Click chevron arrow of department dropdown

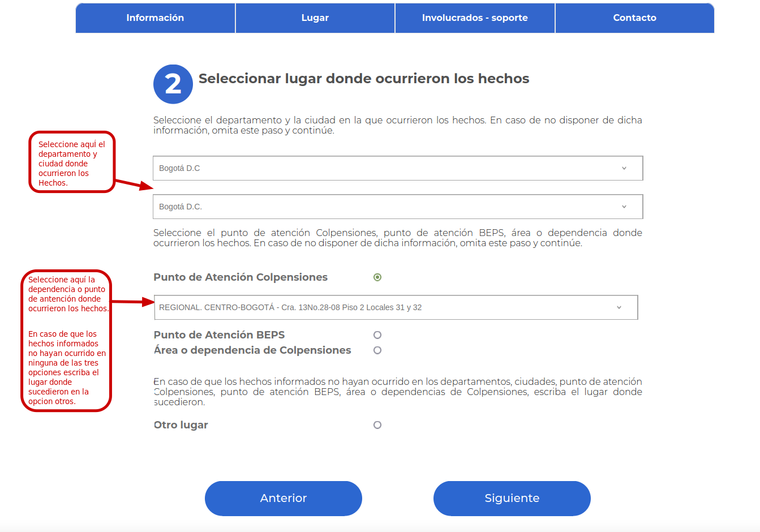(x=624, y=168)
